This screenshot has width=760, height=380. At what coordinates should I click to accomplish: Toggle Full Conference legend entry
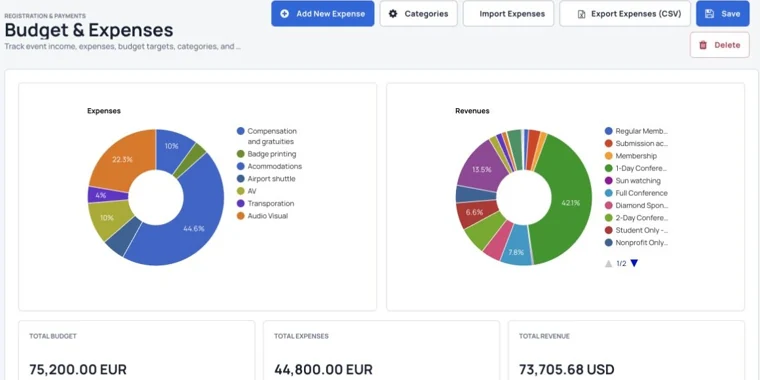point(636,193)
